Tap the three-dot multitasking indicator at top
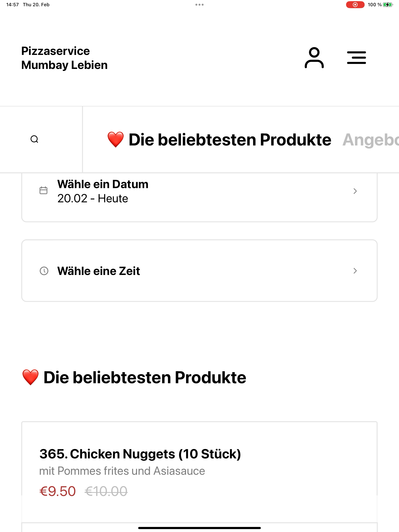The height and width of the screenshot is (532, 399). click(x=199, y=4)
